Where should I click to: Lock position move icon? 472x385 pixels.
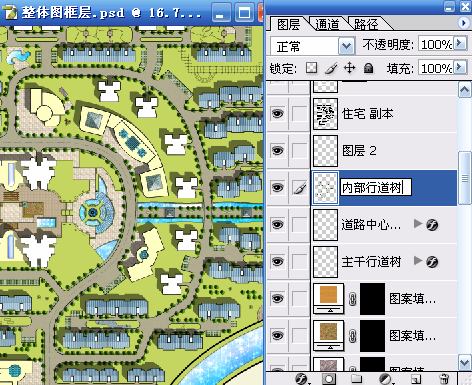[x=349, y=68]
